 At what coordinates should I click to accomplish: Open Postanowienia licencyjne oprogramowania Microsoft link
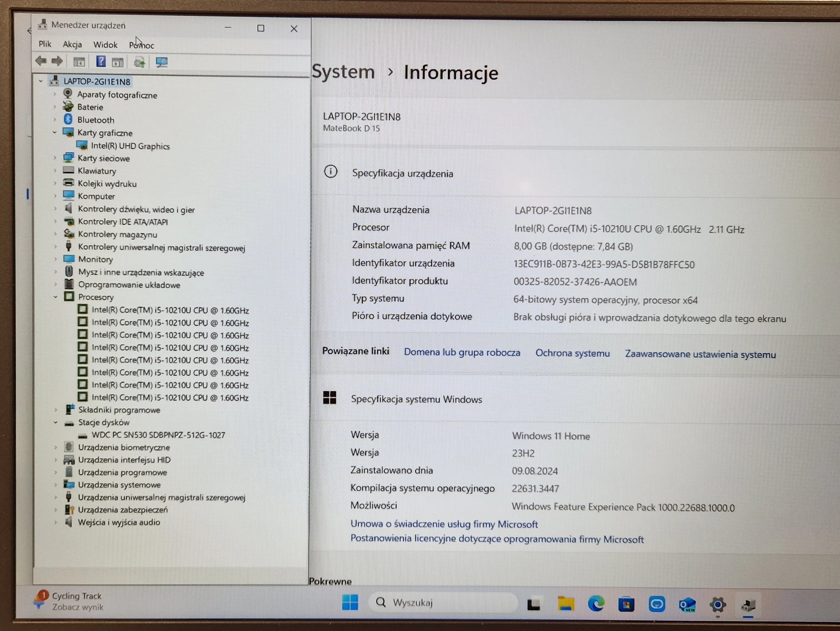(x=497, y=539)
